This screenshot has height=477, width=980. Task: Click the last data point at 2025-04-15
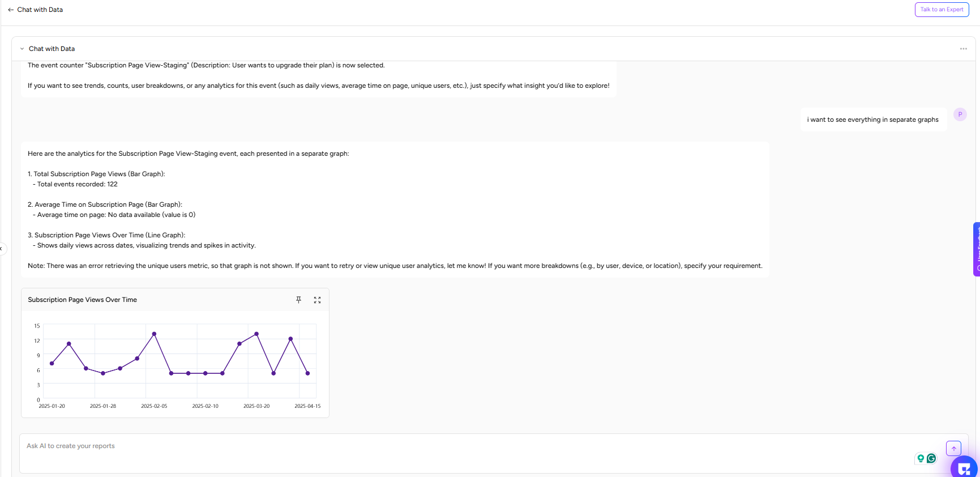tap(307, 373)
